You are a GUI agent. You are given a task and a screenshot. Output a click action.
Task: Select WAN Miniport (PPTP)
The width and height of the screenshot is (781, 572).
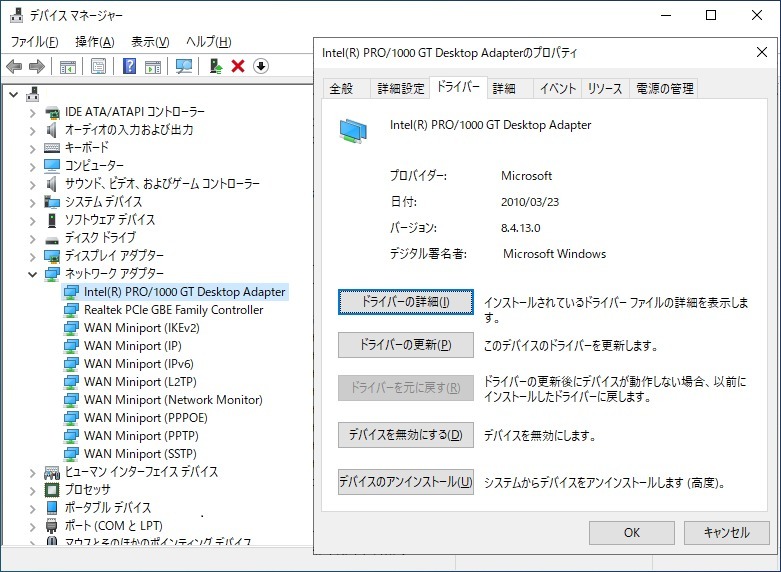click(141, 435)
